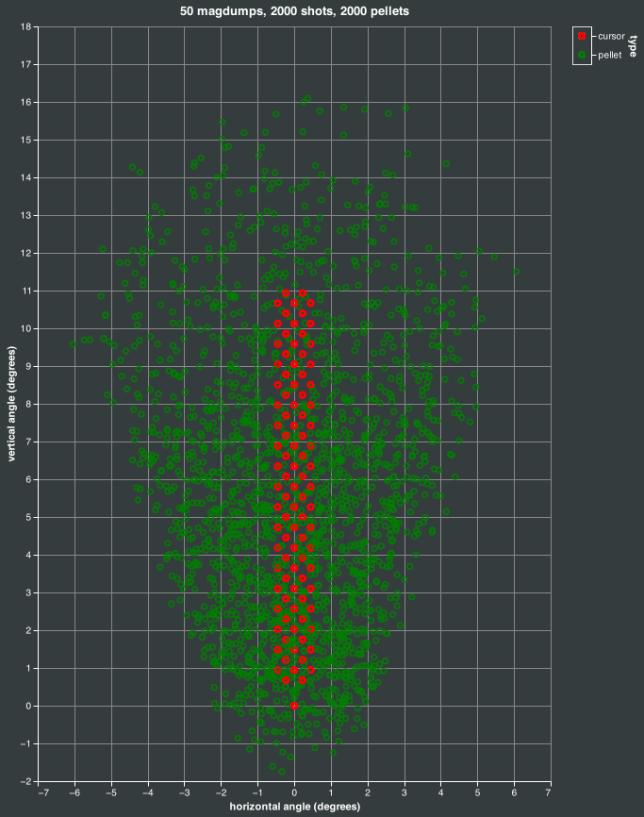The width and height of the screenshot is (644, 817).
Task: Click the y-axis tick label 5
Action: point(29,517)
